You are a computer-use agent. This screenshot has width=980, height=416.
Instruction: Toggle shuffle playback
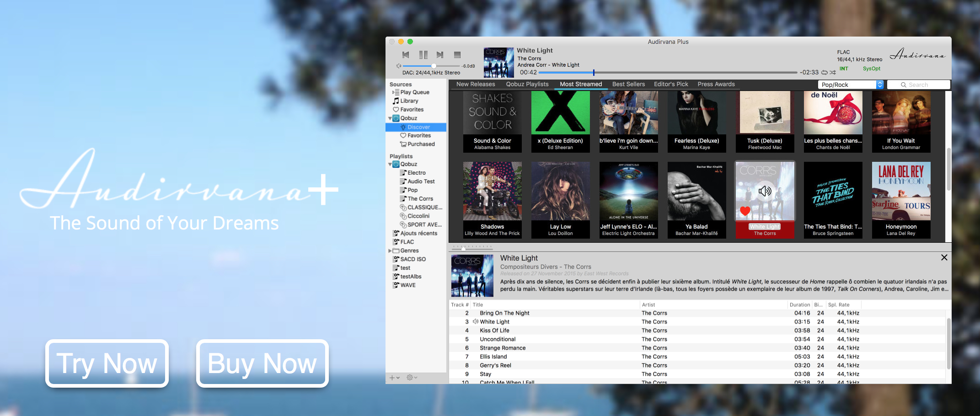(x=833, y=72)
